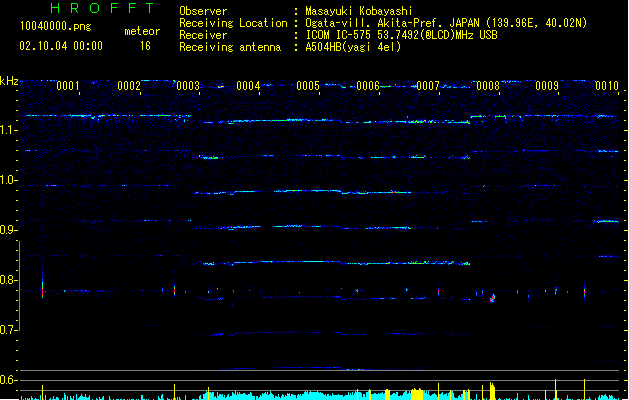Click the Receiving Location label
This screenshot has width=629, height=400.
point(233,23)
